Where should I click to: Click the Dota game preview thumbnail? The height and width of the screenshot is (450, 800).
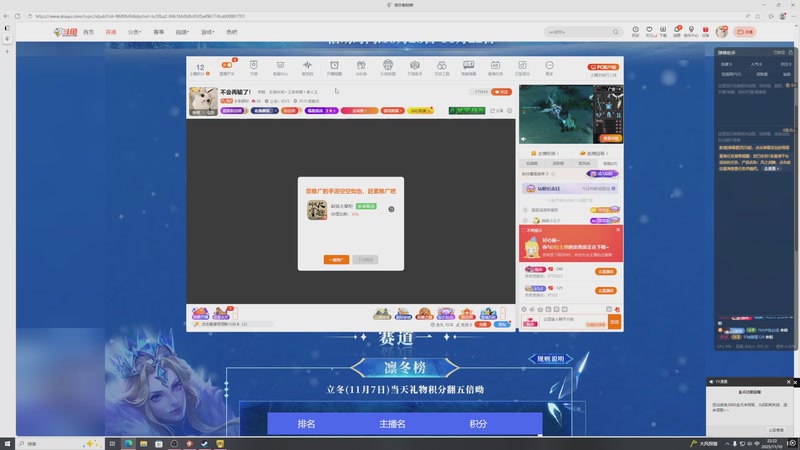(x=571, y=114)
